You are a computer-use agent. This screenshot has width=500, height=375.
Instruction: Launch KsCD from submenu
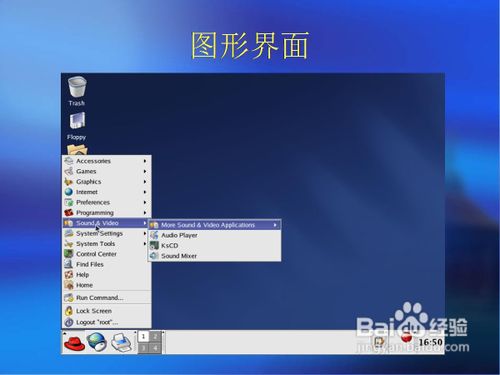coord(214,246)
